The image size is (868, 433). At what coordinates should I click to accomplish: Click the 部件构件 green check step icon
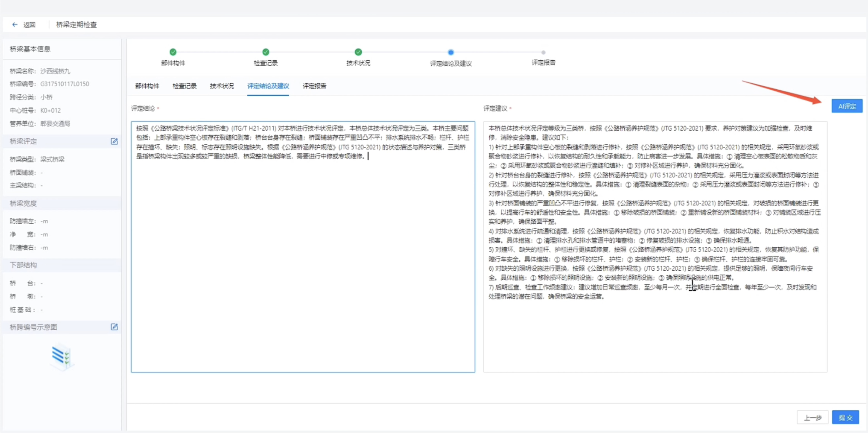173,52
